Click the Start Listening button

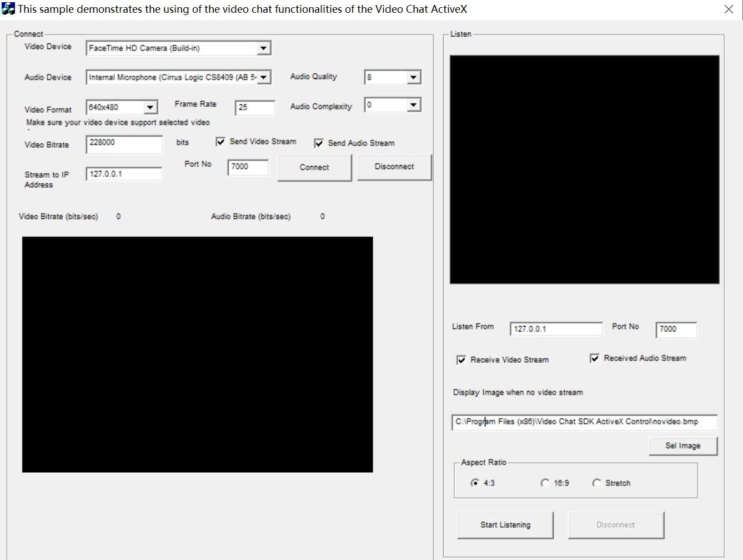[505, 525]
